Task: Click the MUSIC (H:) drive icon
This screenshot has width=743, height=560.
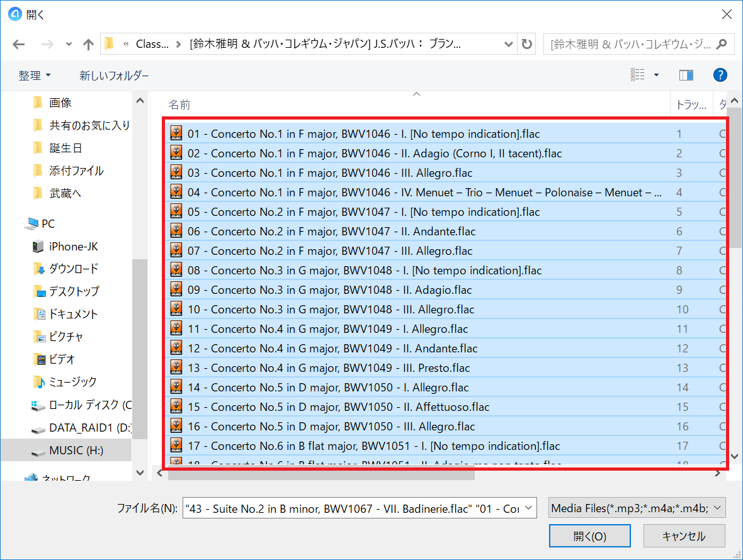Action: tap(38, 452)
